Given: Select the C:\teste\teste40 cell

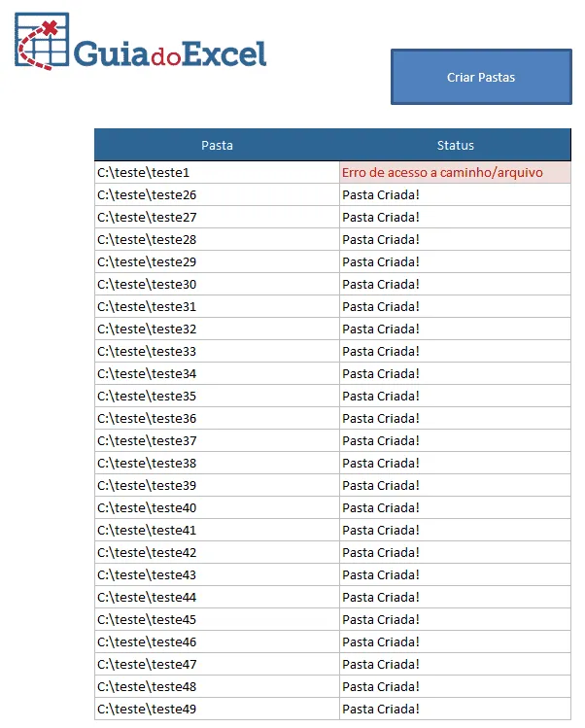Looking at the screenshot, I should tap(217, 507).
